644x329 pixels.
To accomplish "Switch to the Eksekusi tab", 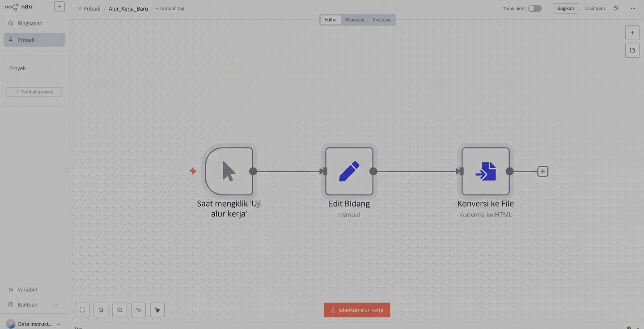I will pos(355,20).
